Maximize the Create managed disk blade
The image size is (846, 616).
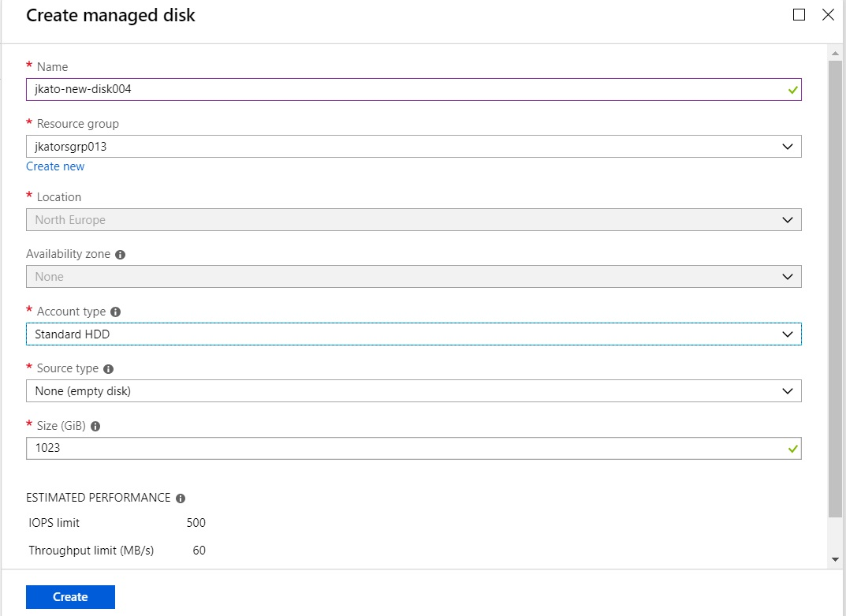(799, 14)
